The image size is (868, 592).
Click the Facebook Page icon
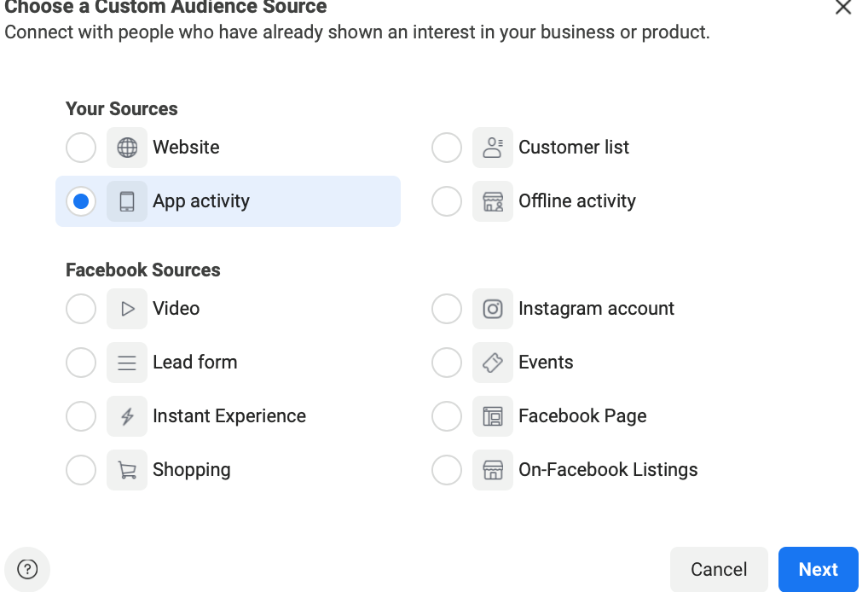493,415
